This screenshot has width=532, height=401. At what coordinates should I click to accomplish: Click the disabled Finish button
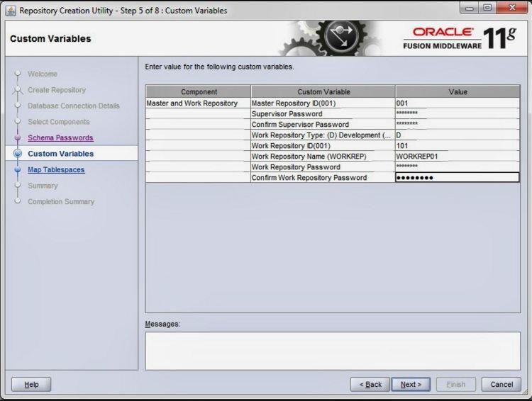click(x=455, y=385)
